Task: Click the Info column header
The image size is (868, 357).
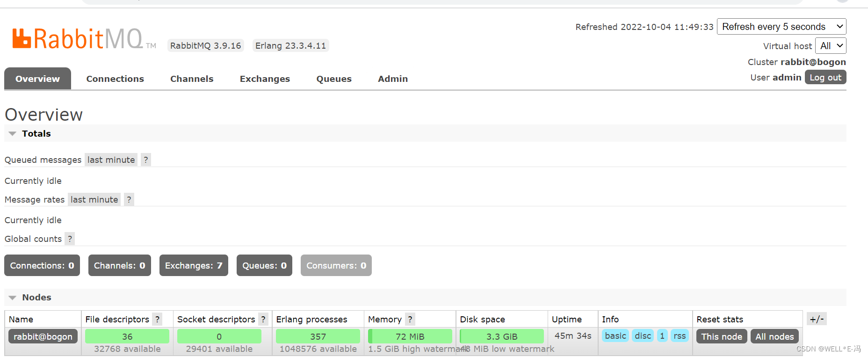Action: 610,320
